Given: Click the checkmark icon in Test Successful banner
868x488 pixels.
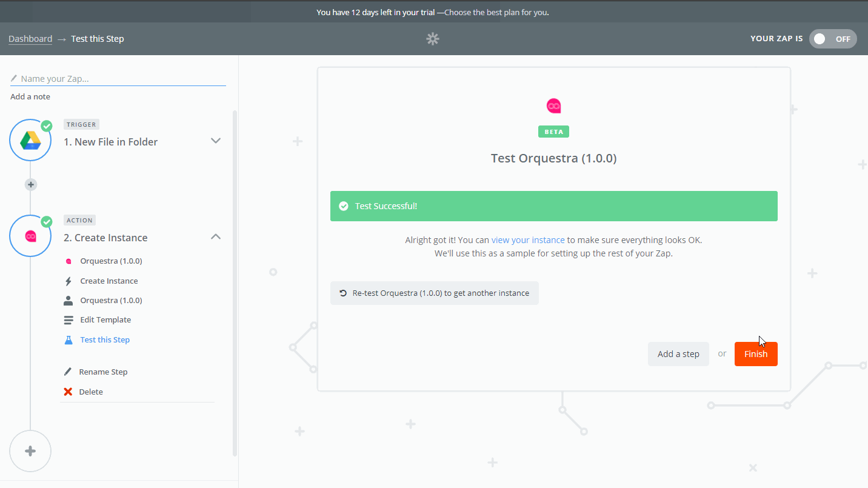Looking at the screenshot, I should (344, 206).
